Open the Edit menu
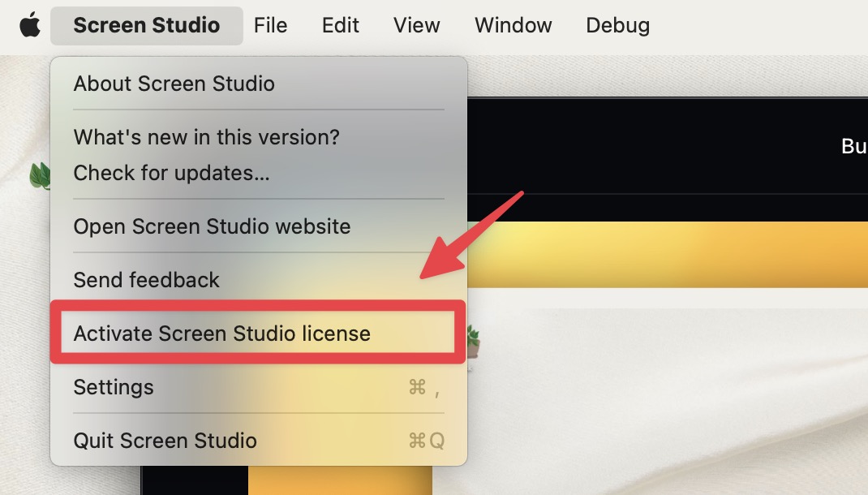 [341, 25]
